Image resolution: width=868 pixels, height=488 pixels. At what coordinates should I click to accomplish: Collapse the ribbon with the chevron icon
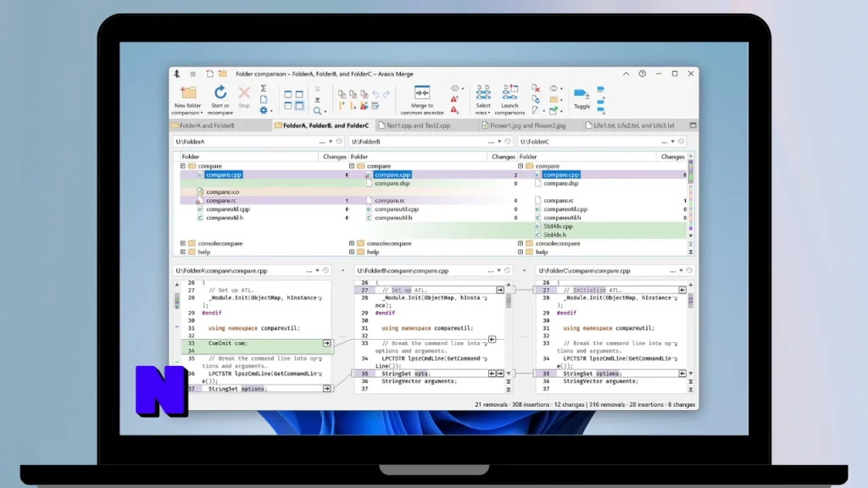(x=626, y=74)
